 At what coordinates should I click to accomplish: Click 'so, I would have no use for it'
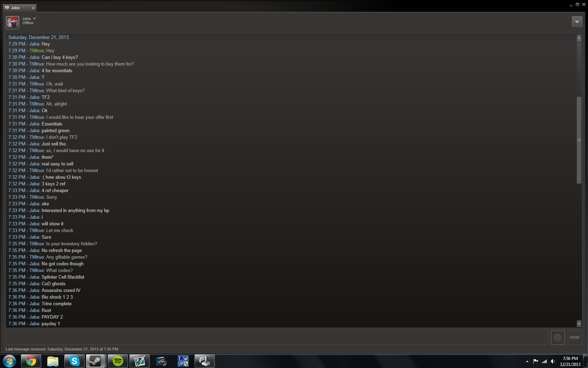75,151
